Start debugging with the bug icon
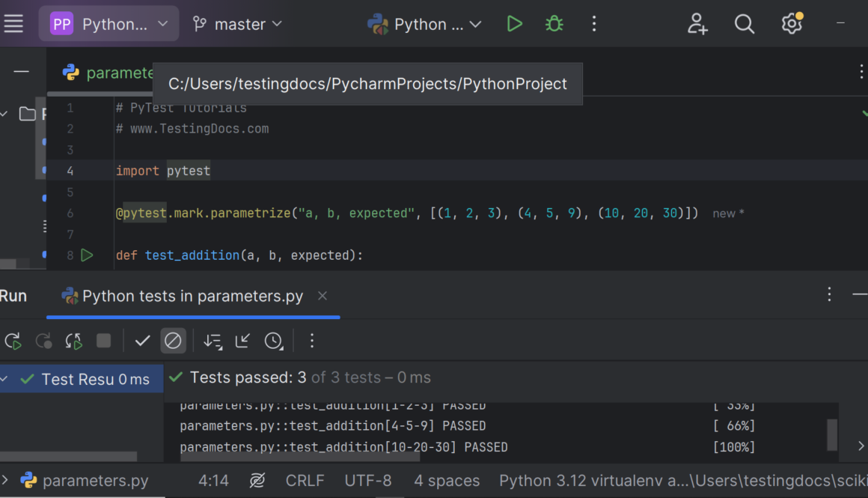The width and height of the screenshot is (868, 498). click(x=554, y=24)
